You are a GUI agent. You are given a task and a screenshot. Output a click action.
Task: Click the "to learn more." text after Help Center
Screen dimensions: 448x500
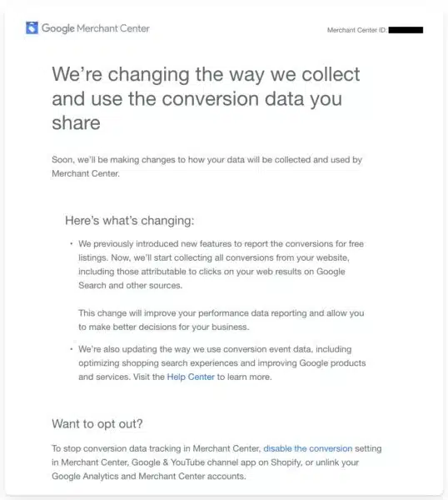[244, 377]
